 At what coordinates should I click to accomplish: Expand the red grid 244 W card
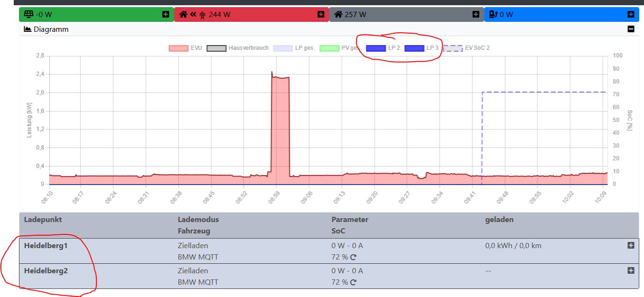point(321,15)
